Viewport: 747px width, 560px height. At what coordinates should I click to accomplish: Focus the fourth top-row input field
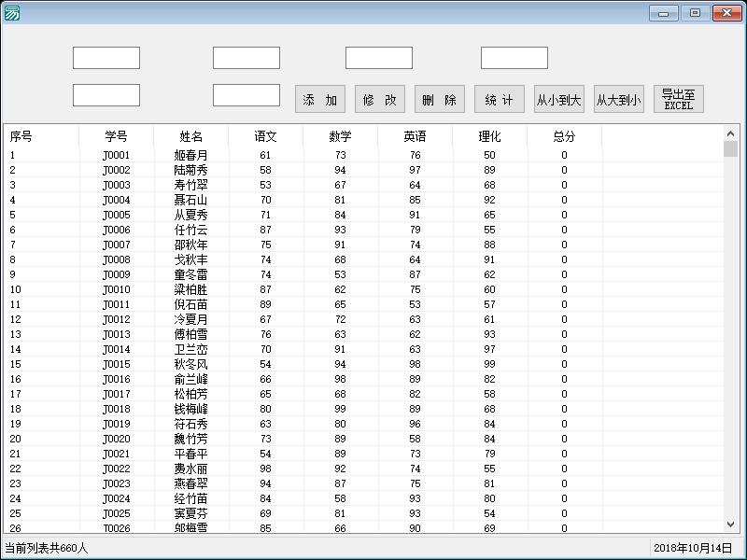514,58
